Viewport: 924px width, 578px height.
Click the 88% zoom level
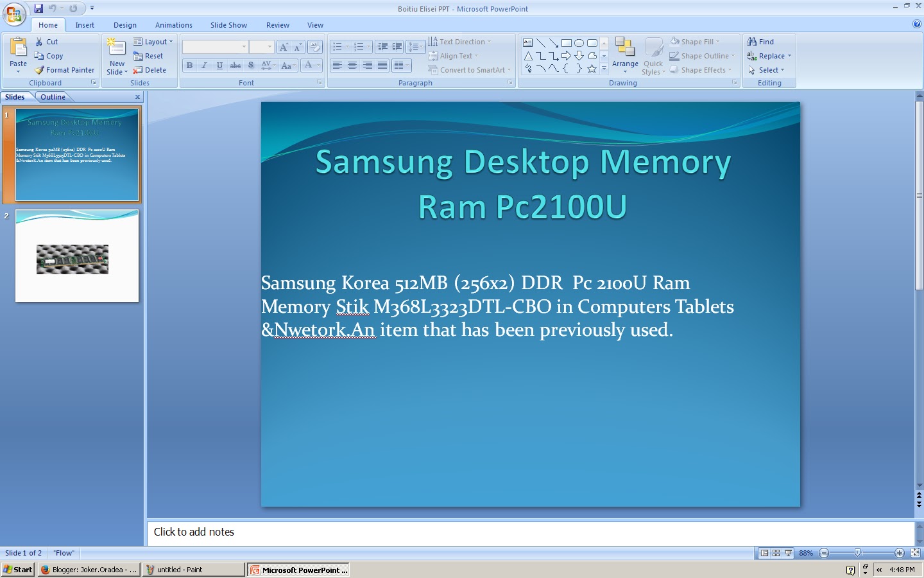(806, 553)
